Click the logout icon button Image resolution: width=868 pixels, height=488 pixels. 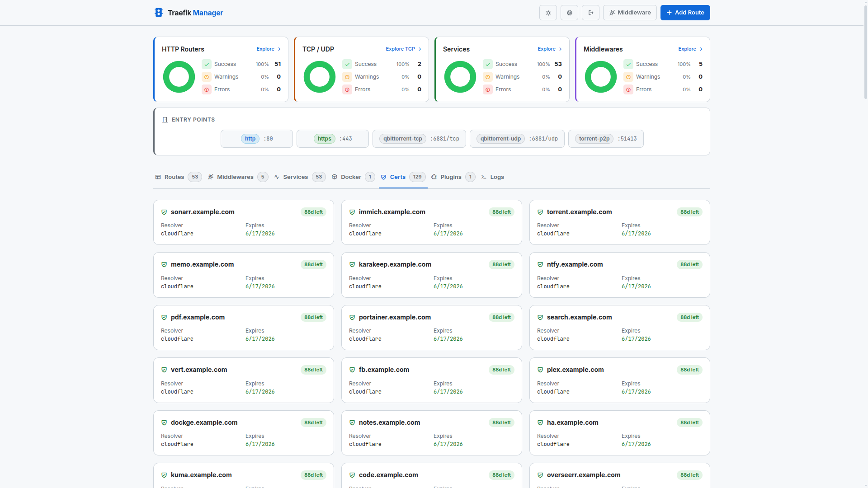tap(590, 13)
